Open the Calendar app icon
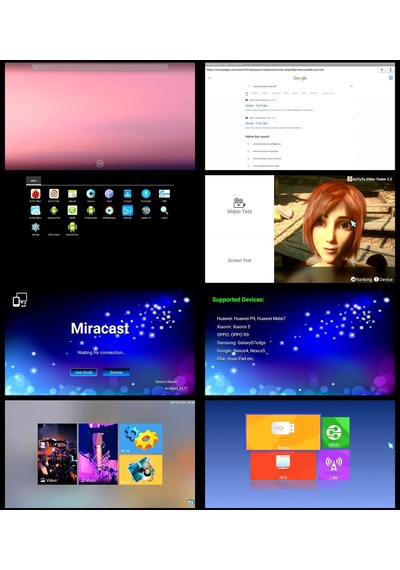This screenshot has width=400, height=570. tap(72, 194)
